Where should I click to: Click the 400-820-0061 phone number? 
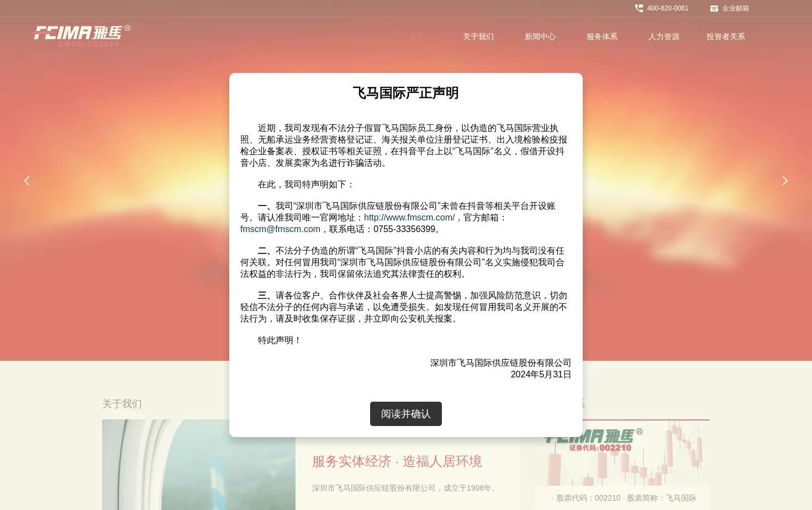[668, 8]
